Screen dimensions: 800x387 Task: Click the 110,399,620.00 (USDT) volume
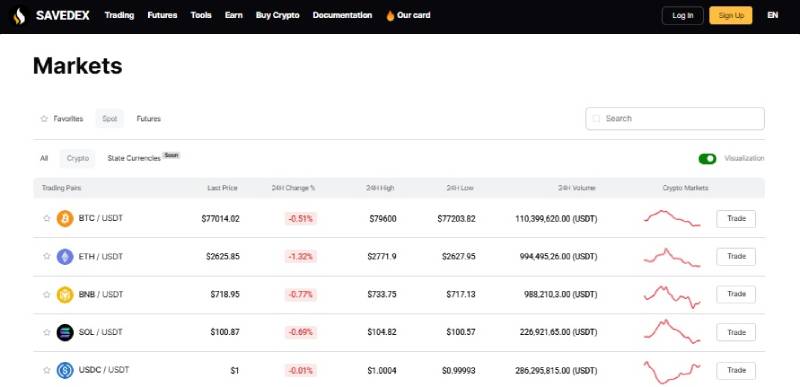pos(556,219)
